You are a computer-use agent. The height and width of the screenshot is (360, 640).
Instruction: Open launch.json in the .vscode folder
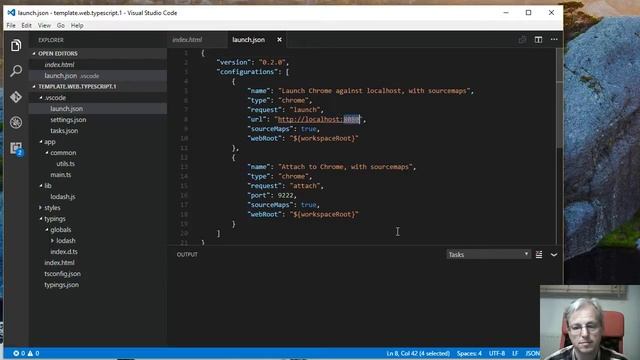67,109
